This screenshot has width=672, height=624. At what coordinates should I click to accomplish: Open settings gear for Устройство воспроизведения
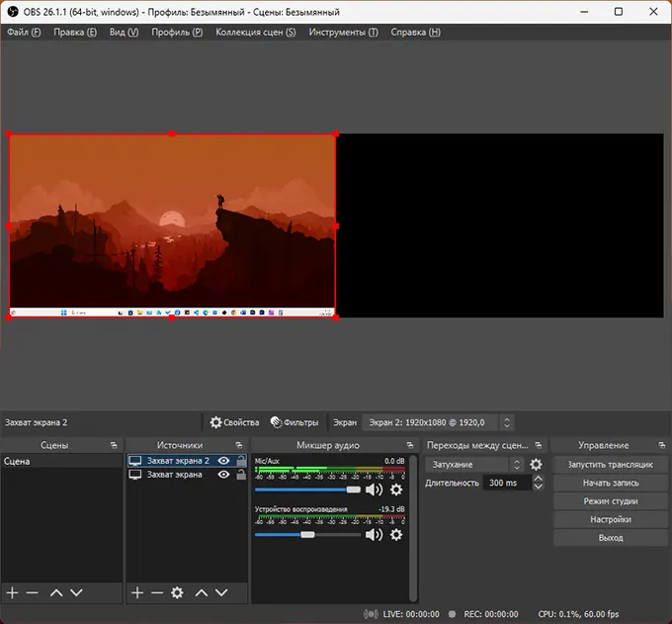(x=396, y=535)
